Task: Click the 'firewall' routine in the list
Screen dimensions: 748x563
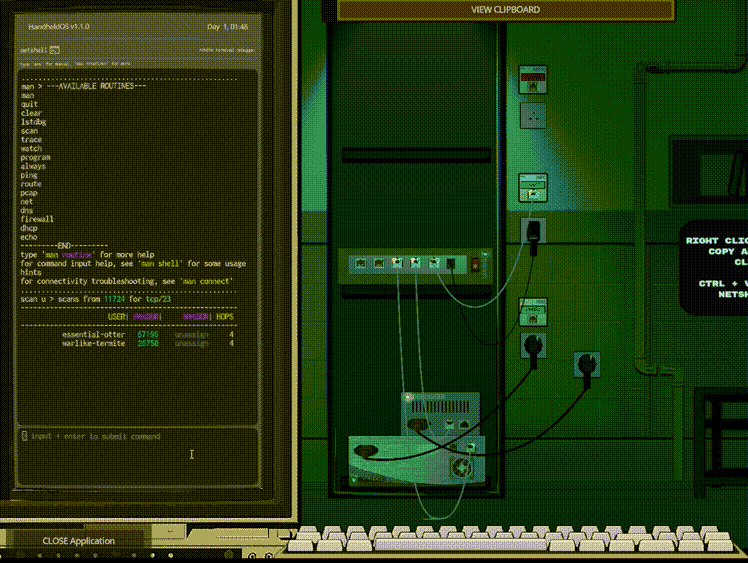Action: (37, 219)
